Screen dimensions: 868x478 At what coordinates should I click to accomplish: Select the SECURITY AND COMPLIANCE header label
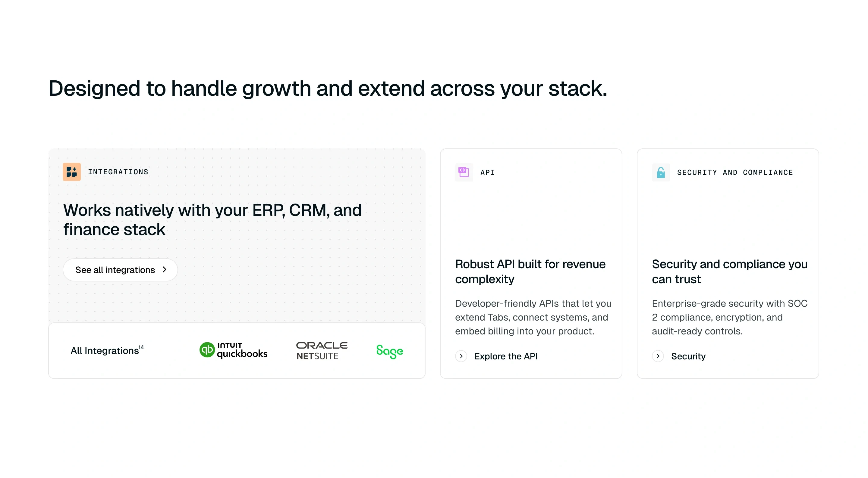(x=734, y=172)
